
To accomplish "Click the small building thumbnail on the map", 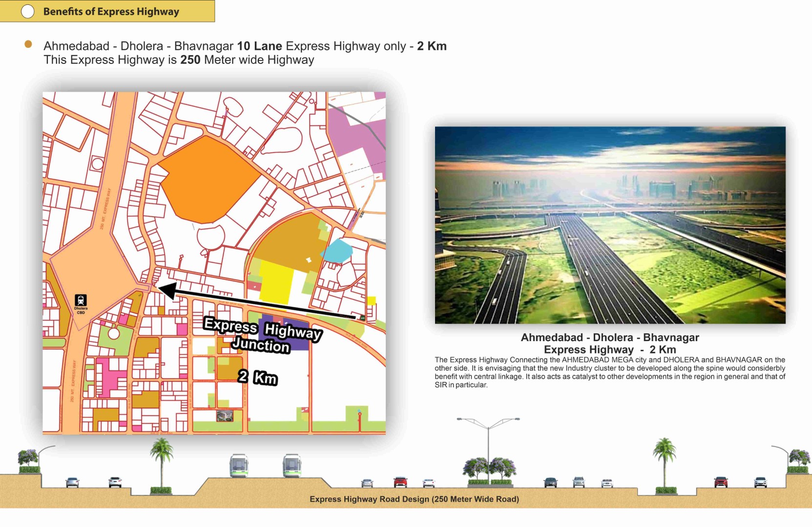I will pyautogui.click(x=225, y=416).
